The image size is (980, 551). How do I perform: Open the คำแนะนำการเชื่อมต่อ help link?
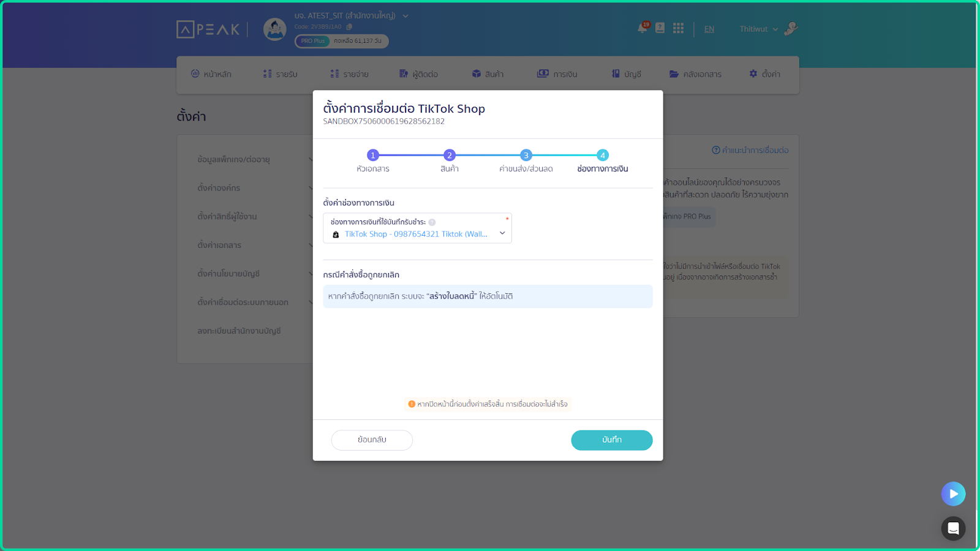click(x=750, y=150)
